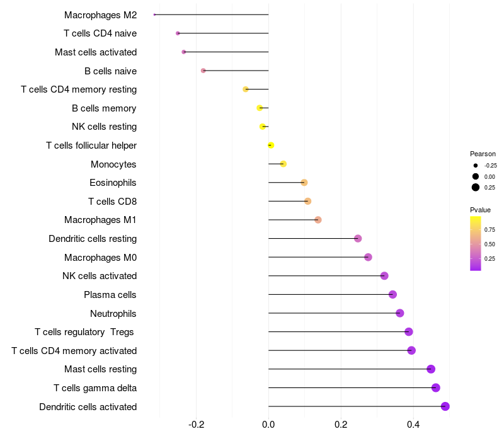
Task: Select the B cells naive pink dot
Action: tap(203, 71)
